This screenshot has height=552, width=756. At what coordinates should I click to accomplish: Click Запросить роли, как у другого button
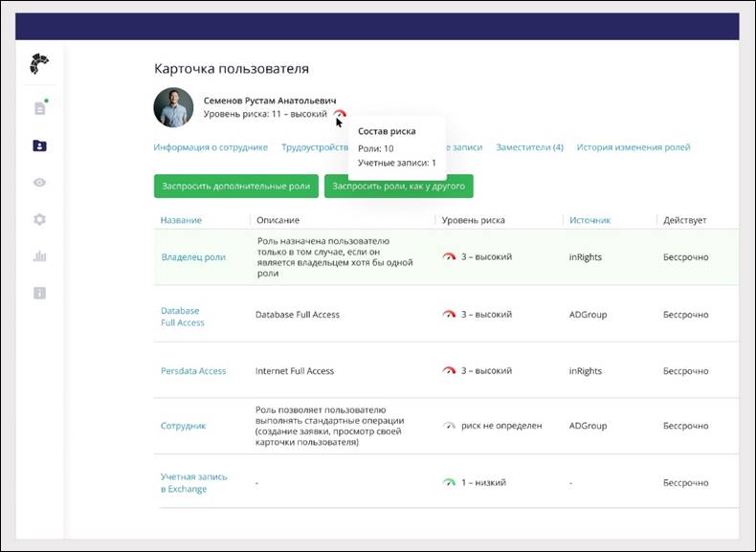click(399, 187)
